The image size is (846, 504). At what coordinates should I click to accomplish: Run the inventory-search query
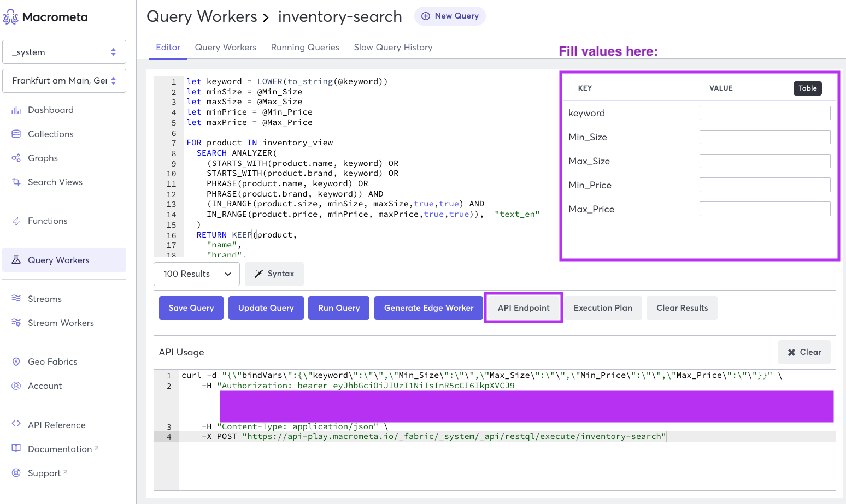338,307
